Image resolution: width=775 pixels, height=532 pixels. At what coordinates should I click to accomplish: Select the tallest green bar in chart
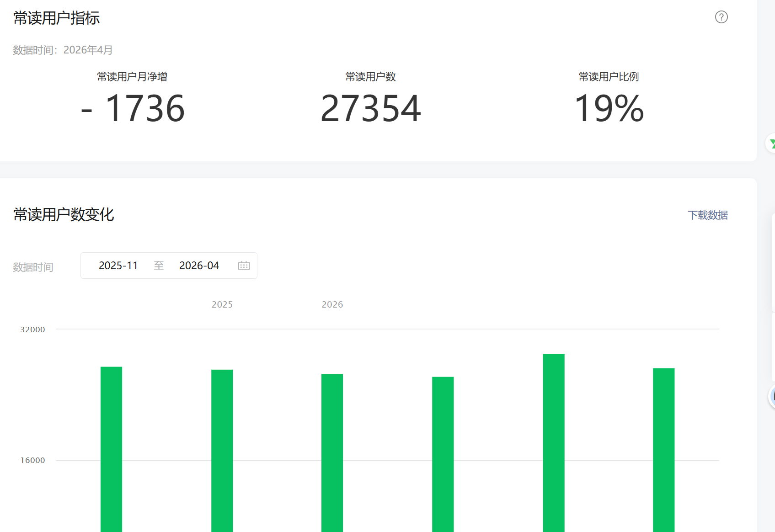coord(553,443)
